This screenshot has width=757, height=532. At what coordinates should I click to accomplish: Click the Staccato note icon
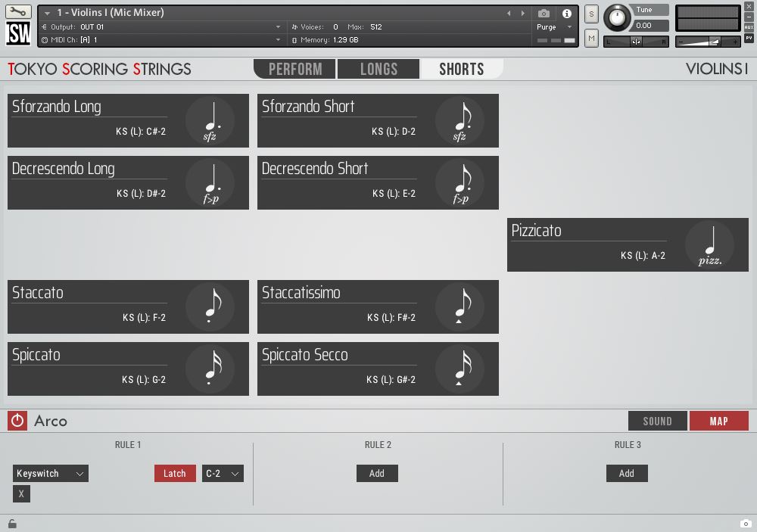(210, 307)
